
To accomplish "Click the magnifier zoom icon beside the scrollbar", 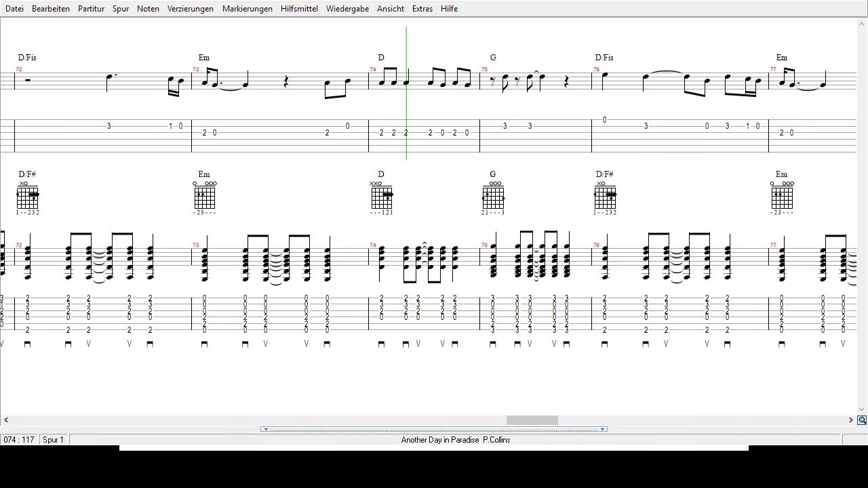I will click(x=862, y=420).
